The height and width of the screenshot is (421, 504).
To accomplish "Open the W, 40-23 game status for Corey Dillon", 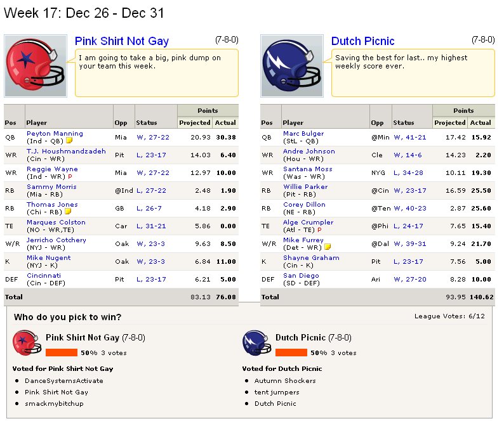I will tap(410, 209).
